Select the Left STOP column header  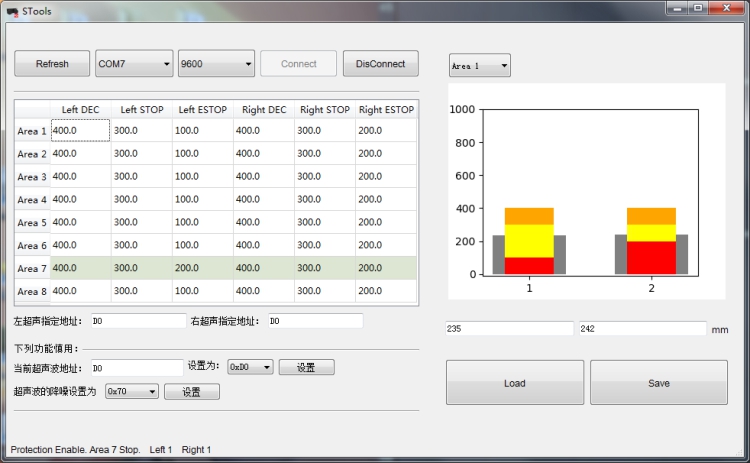coord(142,110)
